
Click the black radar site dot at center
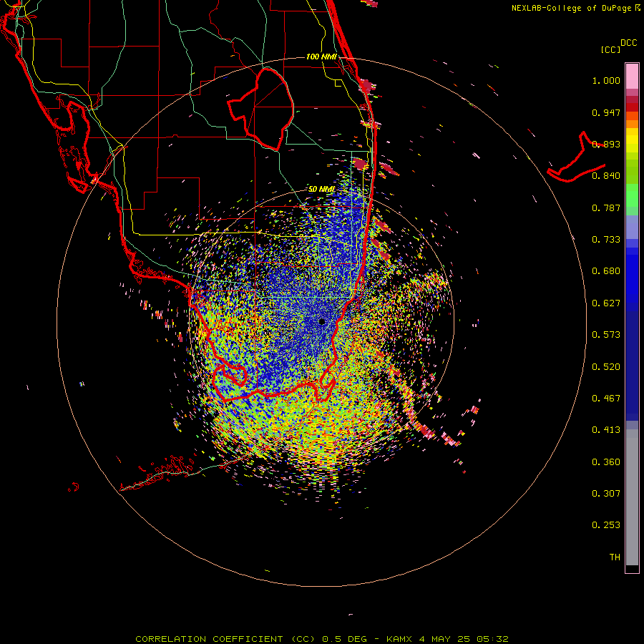pos(322,321)
